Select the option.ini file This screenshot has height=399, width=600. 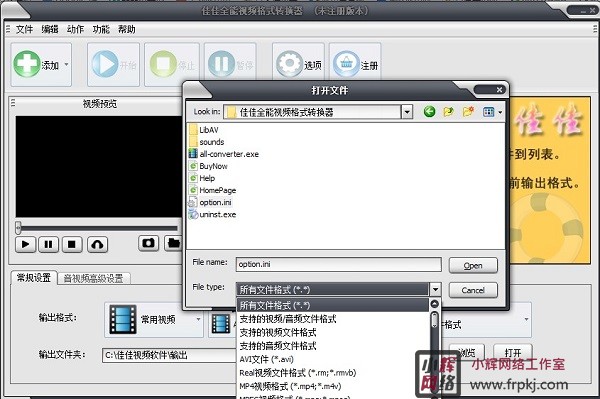coord(215,202)
